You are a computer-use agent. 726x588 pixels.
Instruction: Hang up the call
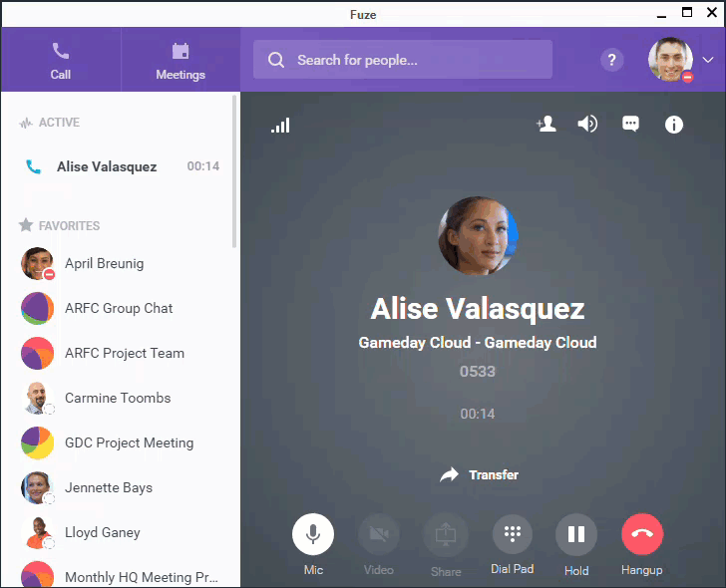point(642,534)
